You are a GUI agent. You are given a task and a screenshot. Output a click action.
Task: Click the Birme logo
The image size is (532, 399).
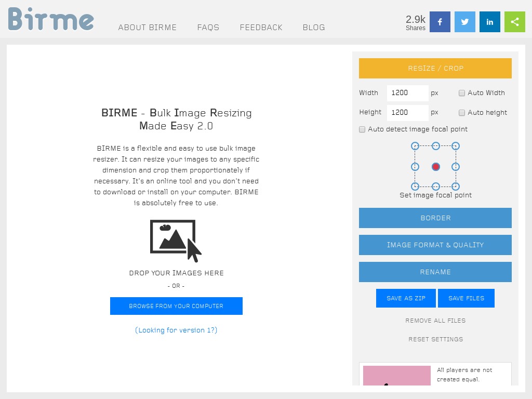(x=51, y=19)
